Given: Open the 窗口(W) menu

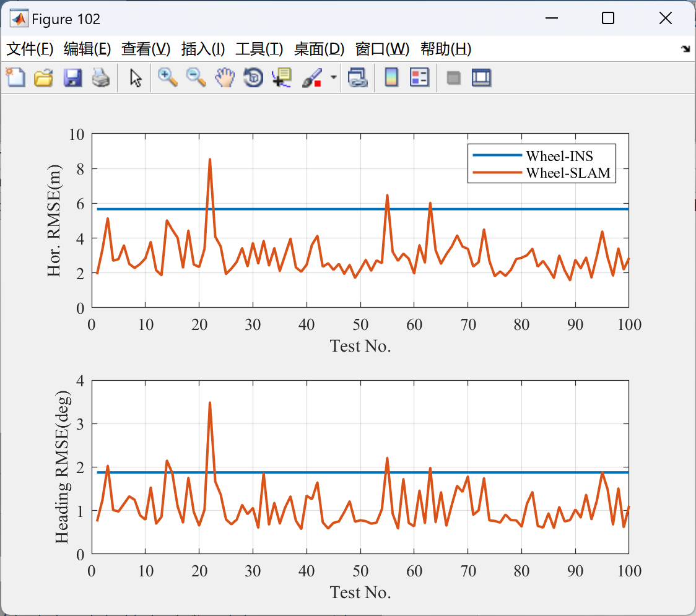Looking at the screenshot, I should pos(382,49).
